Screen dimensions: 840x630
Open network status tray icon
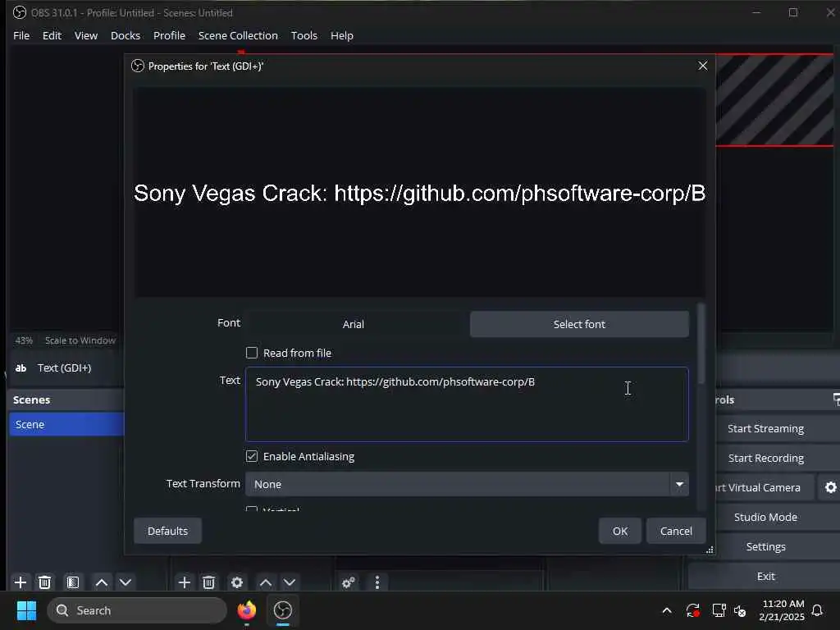[x=719, y=610]
